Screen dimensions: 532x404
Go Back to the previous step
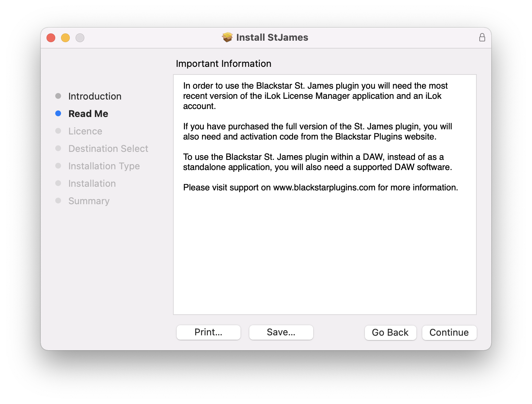click(390, 332)
